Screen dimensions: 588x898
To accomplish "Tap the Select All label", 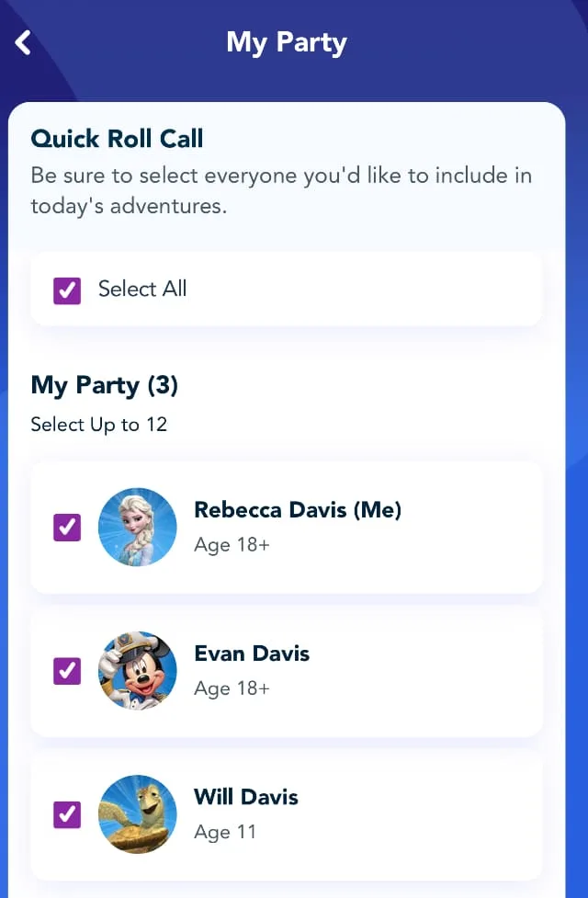I will pyautogui.click(x=142, y=289).
